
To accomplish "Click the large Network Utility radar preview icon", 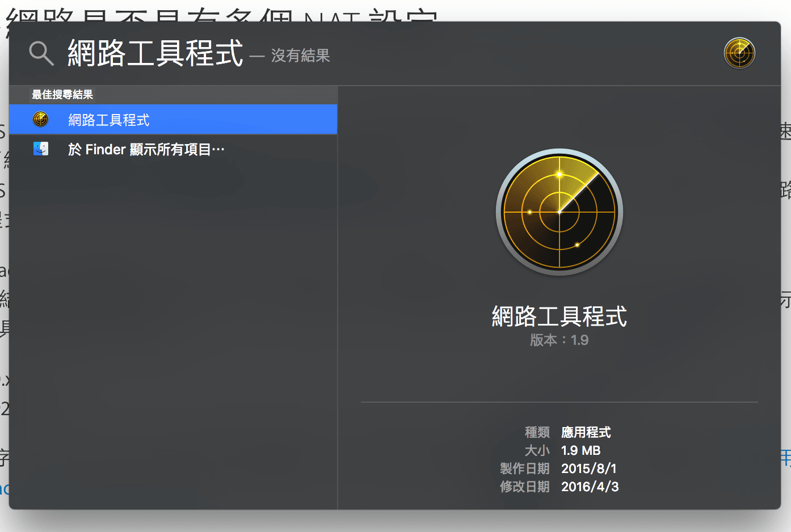I will [x=559, y=212].
